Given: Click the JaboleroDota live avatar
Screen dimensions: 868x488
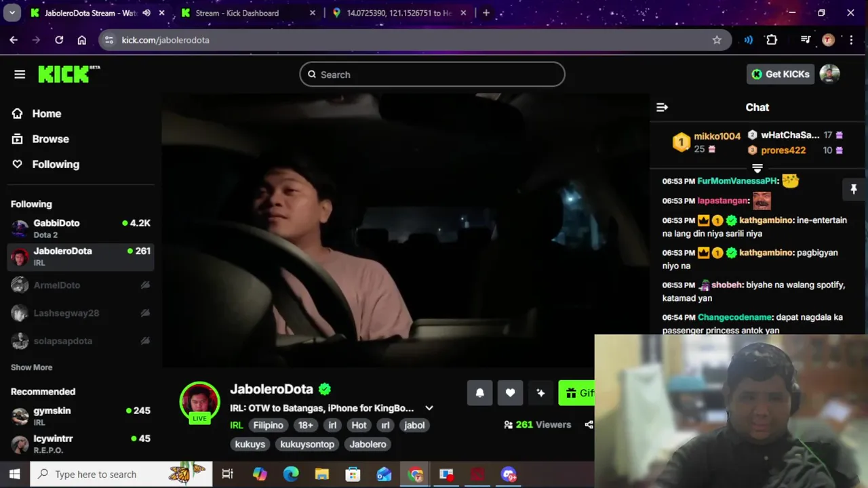Looking at the screenshot, I should point(199,402).
